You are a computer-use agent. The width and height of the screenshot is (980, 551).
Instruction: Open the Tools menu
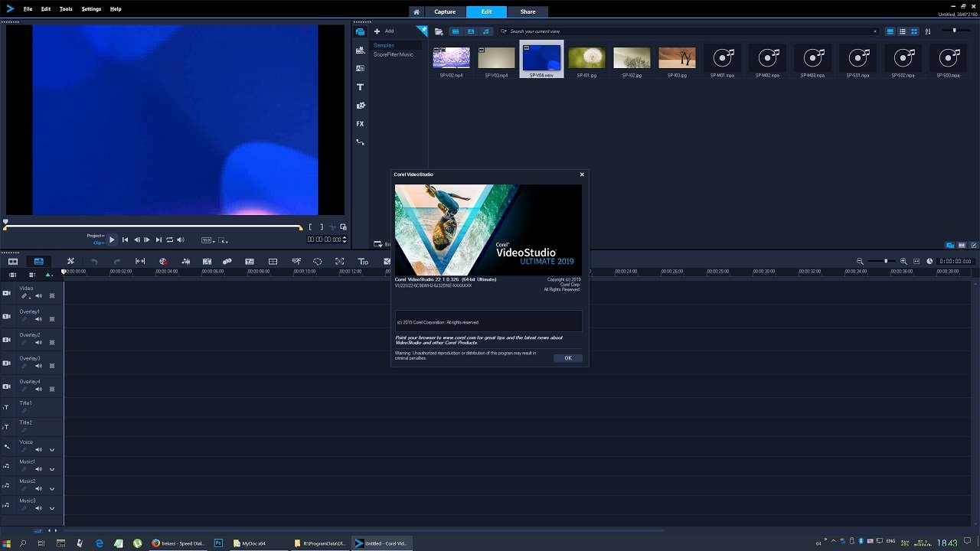click(66, 9)
